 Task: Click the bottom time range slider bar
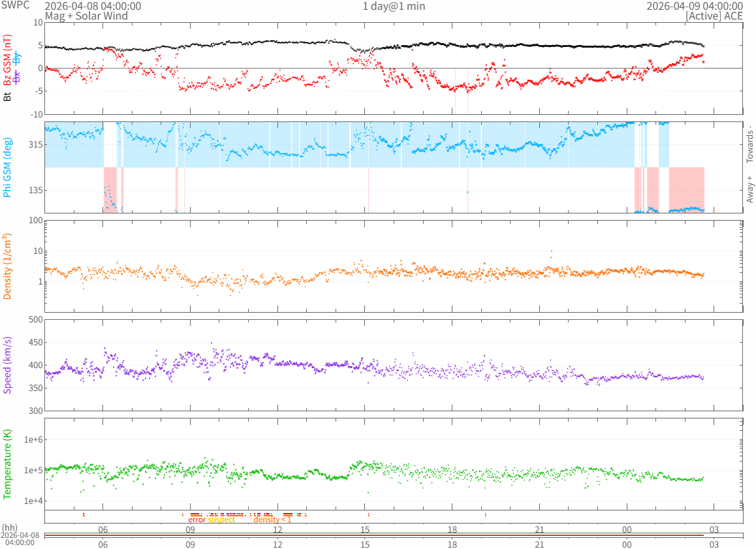[392, 536]
